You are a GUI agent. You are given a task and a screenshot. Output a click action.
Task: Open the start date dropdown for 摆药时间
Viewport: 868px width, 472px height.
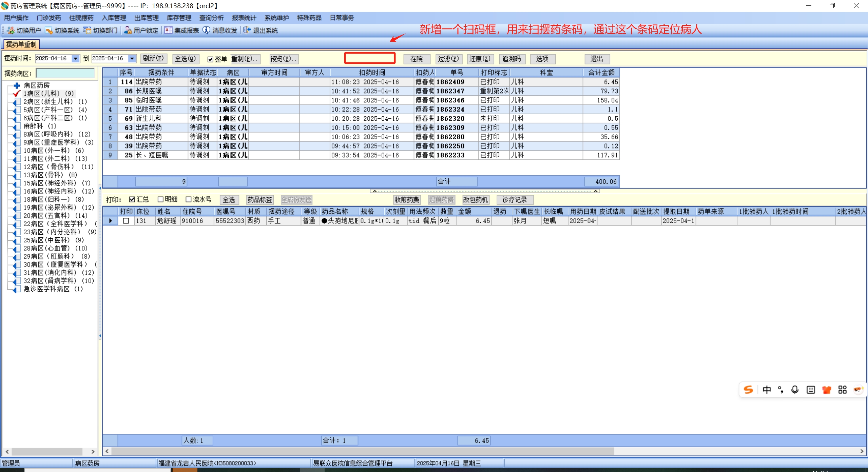coord(76,59)
